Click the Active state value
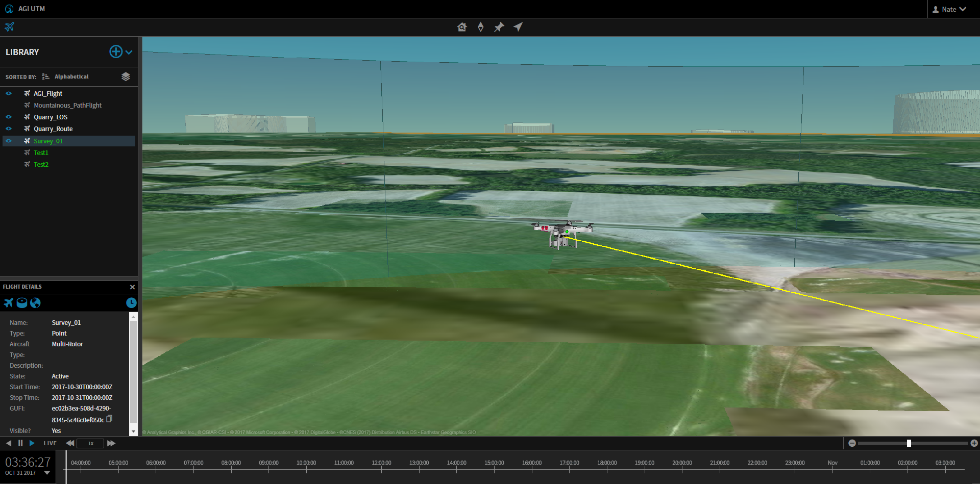 coord(60,376)
